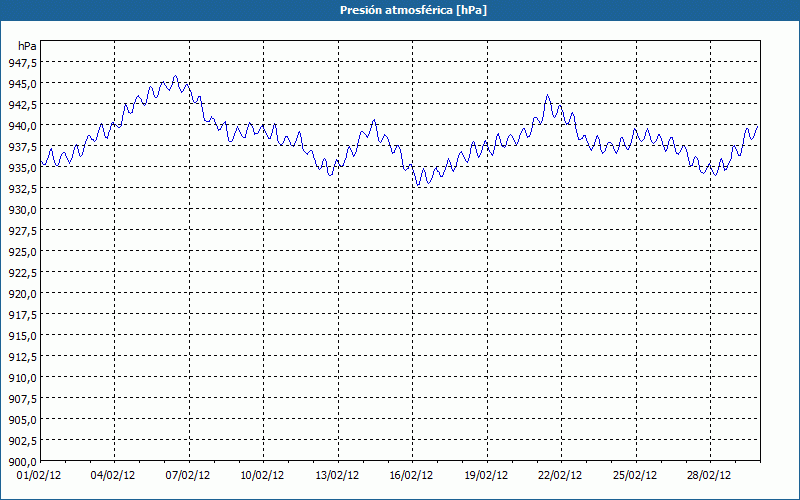800x500 pixels.
Task: Click the 907,5 y-axis label
Action: 22,398
